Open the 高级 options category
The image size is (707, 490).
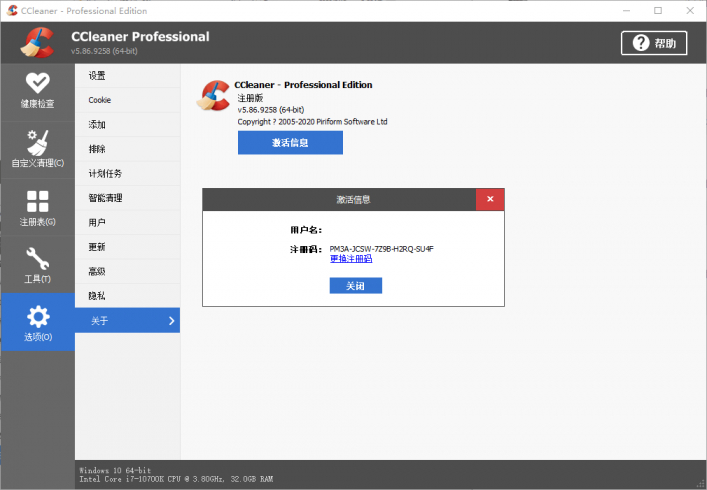128,271
